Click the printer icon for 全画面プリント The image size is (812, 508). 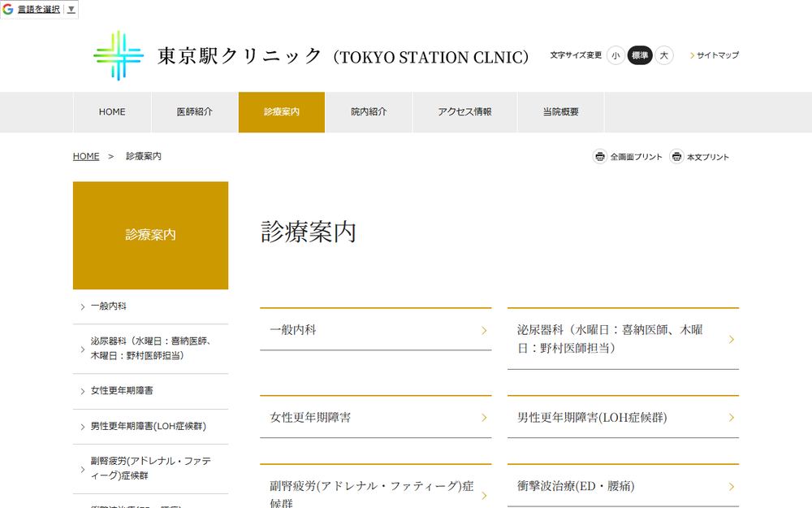[x=600, y=156]
